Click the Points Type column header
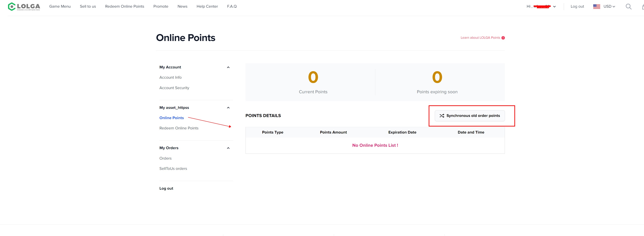Screen dimensions: 644x236 pyautogui.click(x=272, y=132)
